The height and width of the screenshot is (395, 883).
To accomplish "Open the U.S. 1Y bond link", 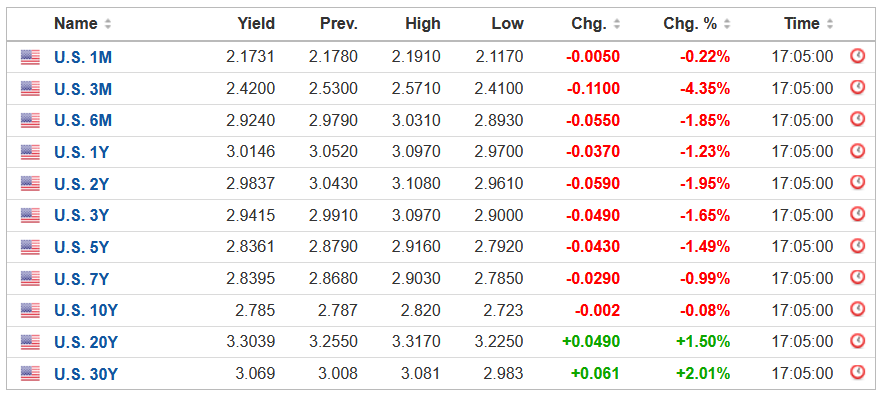I will click(x=82, y=152).
